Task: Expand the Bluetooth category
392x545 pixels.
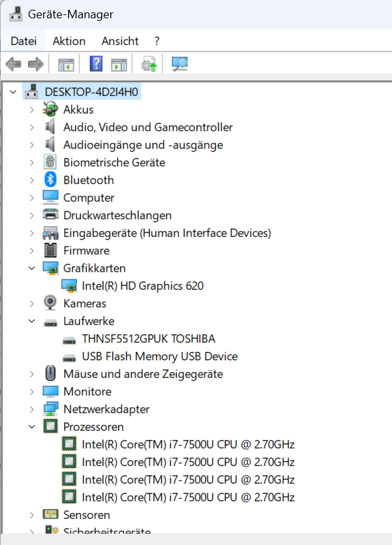Action: 32,180
